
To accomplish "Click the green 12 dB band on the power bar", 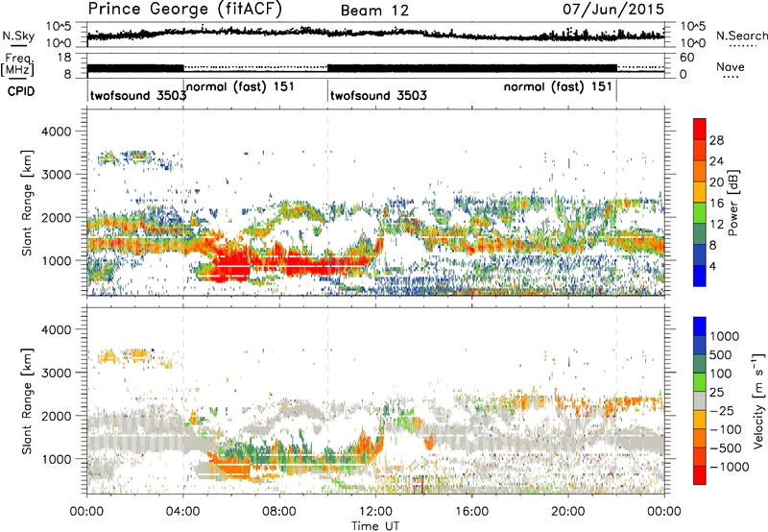I will (x=700, y=212).
